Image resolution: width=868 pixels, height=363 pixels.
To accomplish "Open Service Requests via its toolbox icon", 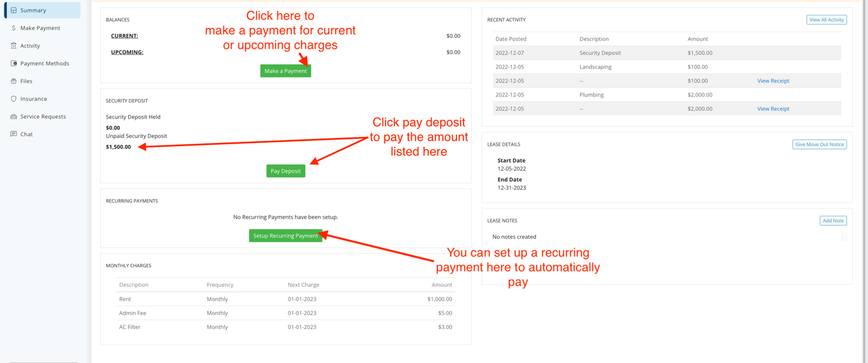I will click(14, 116).
